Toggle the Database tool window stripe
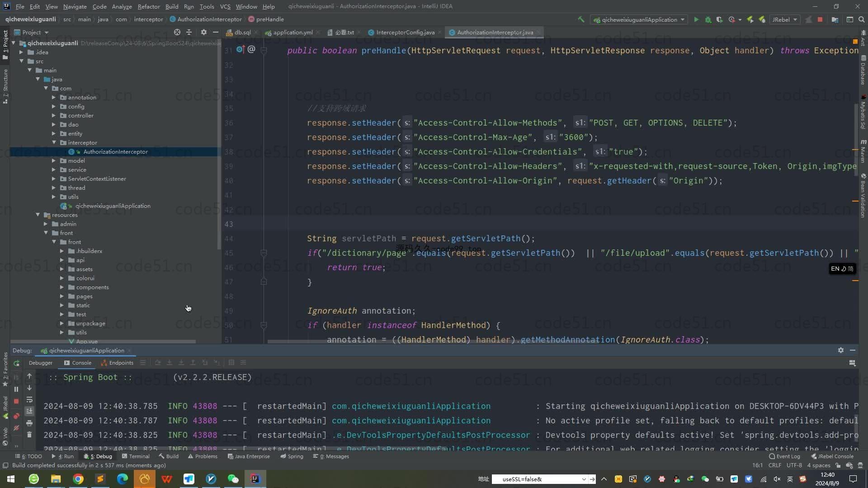 [863, 70]
